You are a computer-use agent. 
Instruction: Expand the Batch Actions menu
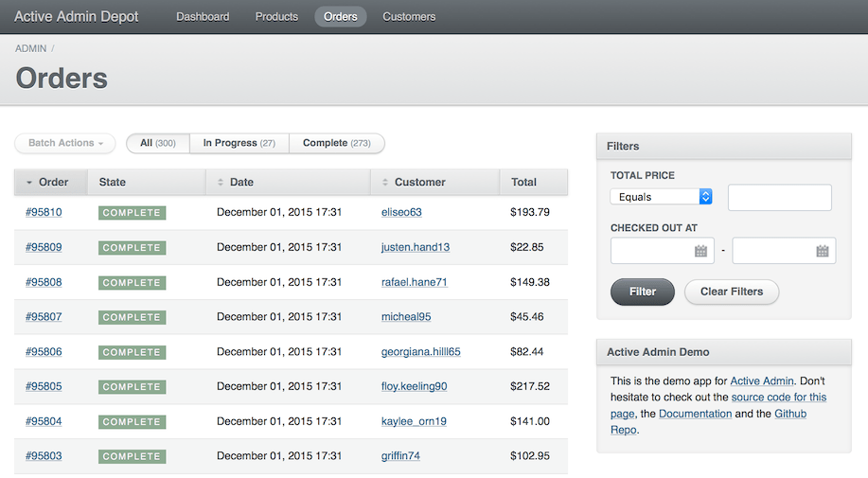(65, 143)
